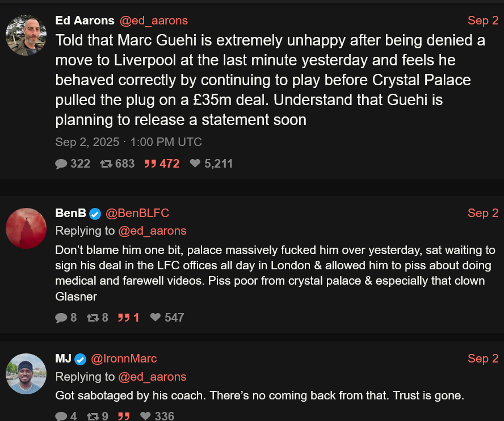Click the reply icon on Ed Aarons' tweet
Viewport: 504px width, 421px height.
(61, 164)
